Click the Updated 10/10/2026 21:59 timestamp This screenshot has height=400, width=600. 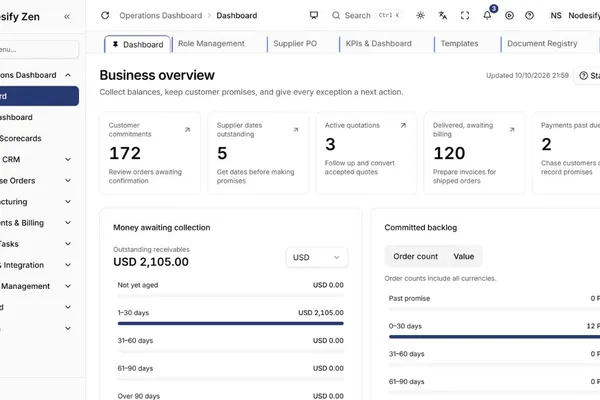click(527, 75)
